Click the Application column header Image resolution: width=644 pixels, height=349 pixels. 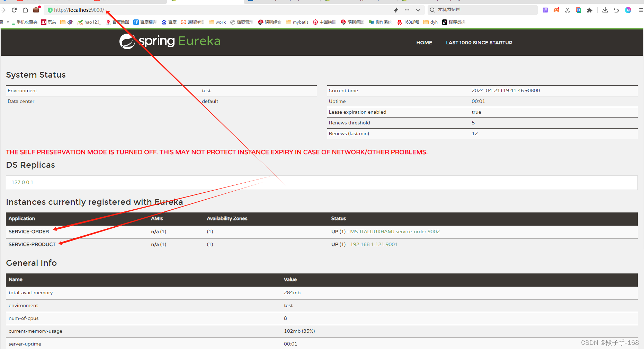(x=22, y=218)
